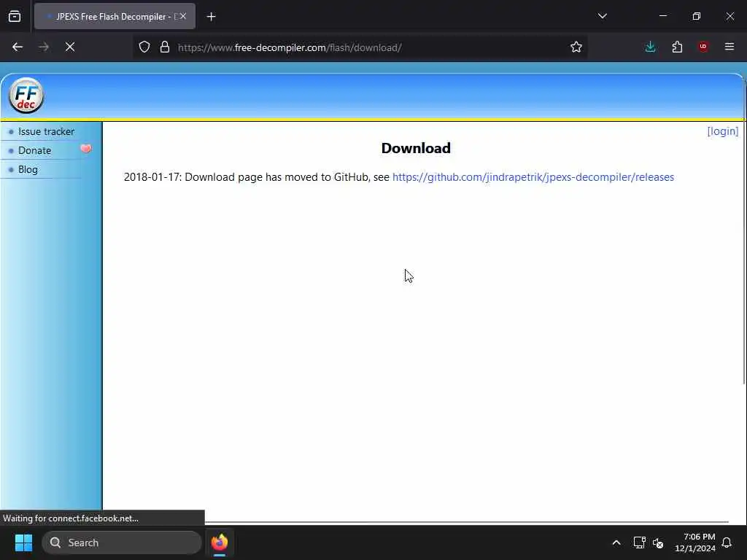Bookmark this page with star

(x=576, y=47)
